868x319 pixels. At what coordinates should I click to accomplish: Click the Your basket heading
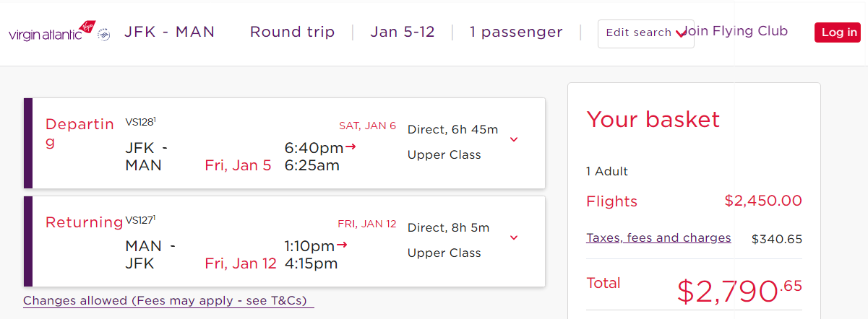tap(653, 119)
